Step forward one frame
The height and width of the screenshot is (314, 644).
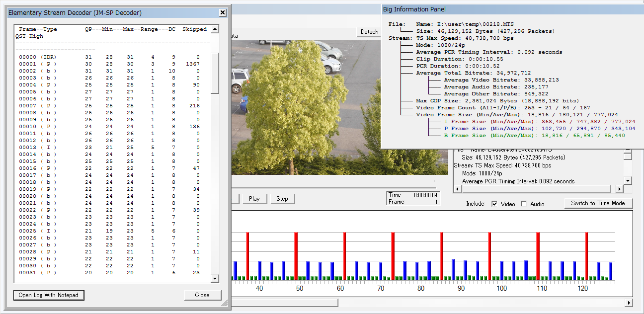[x=282, y=199]
